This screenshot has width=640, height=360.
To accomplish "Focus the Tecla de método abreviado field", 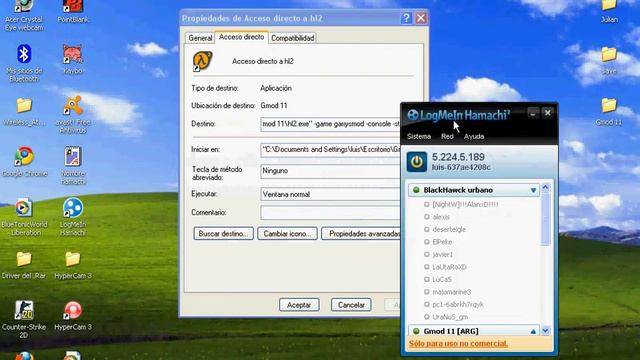I will click(331, 171).
